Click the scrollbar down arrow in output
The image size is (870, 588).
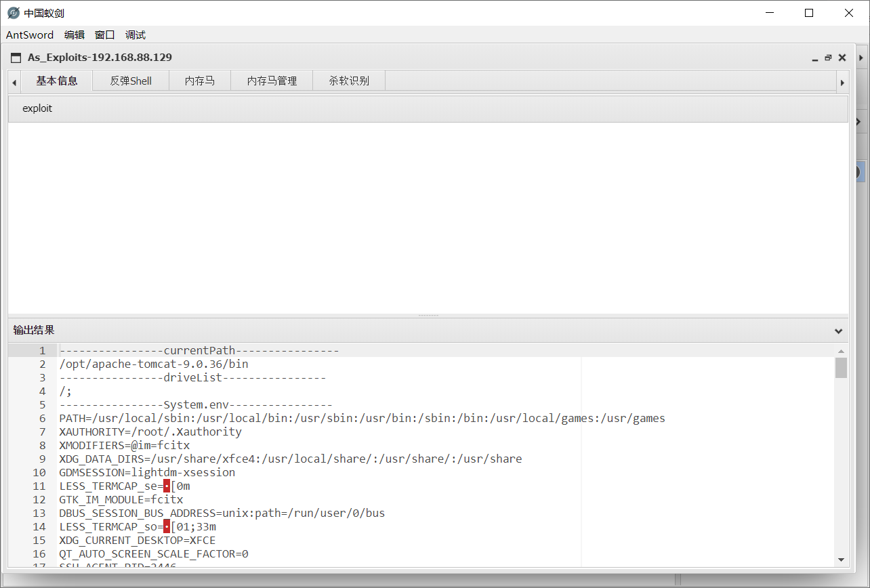[x=842, y=560]
